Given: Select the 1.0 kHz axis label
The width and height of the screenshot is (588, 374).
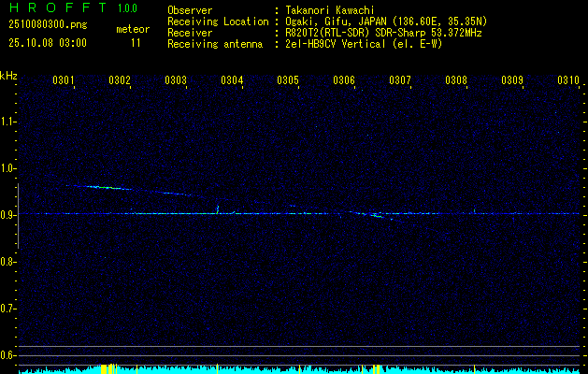Looking at the screenshot, I should [x=8, y=168].
